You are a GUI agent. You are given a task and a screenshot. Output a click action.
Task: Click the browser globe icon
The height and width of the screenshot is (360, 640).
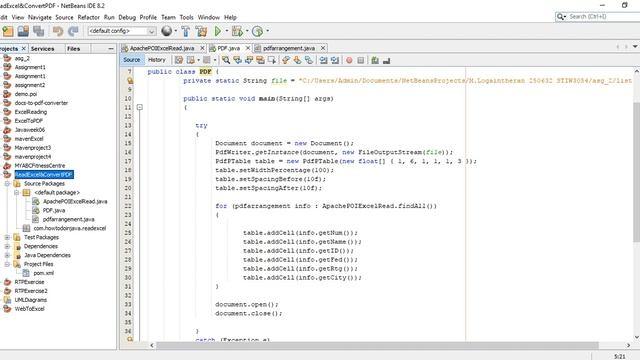coord(167,31)
